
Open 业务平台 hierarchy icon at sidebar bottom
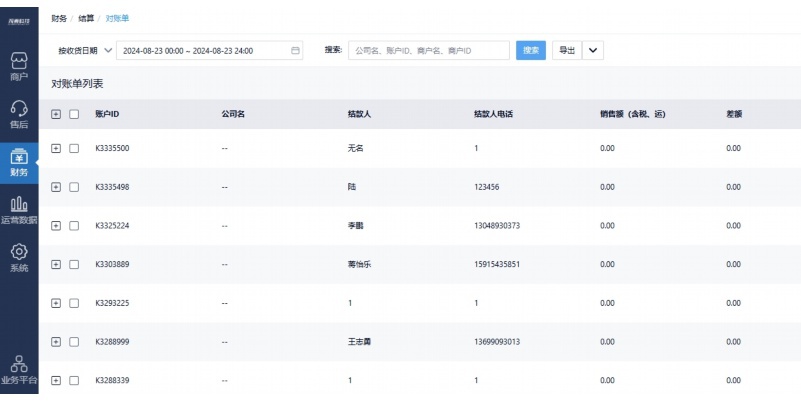pos(19,364)
